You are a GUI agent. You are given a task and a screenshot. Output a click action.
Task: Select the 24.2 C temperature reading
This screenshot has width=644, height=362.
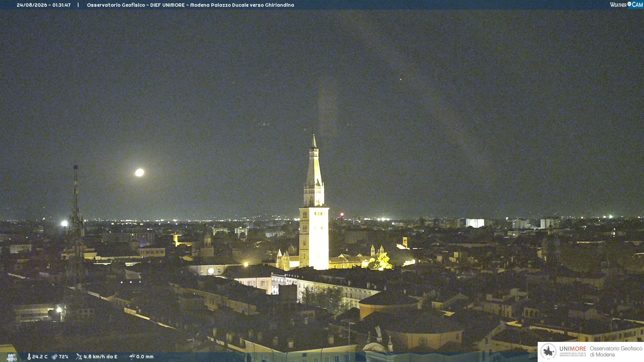[40, 357]
